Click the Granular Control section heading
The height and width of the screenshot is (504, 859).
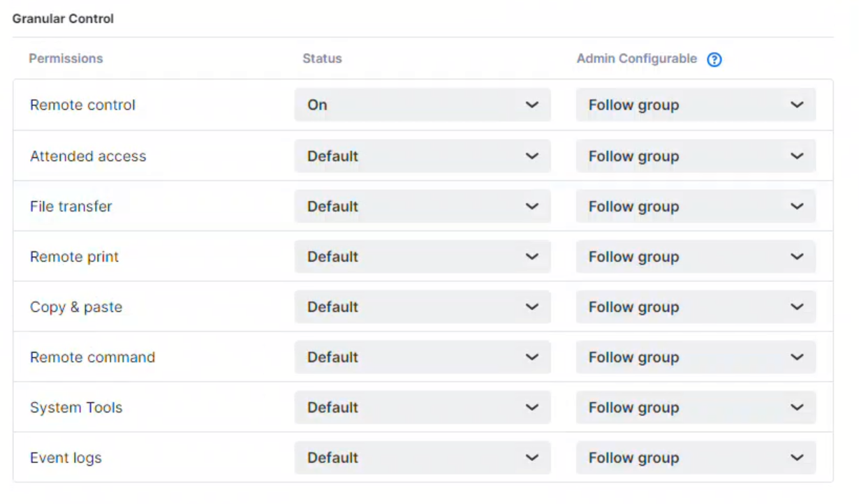click(63, 19)
